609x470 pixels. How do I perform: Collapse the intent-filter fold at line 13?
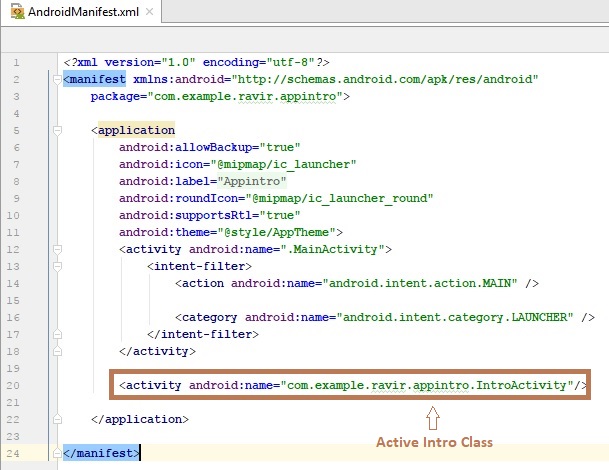[57, 266]
